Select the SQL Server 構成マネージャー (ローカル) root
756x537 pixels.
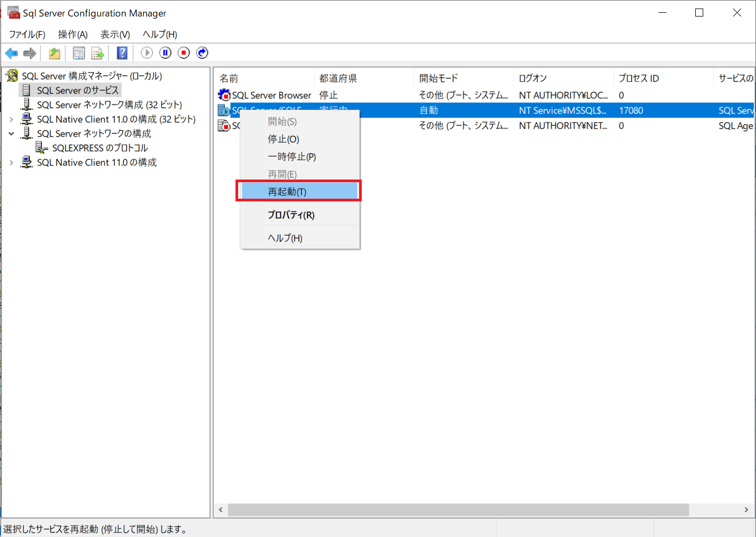coord(92,76)
